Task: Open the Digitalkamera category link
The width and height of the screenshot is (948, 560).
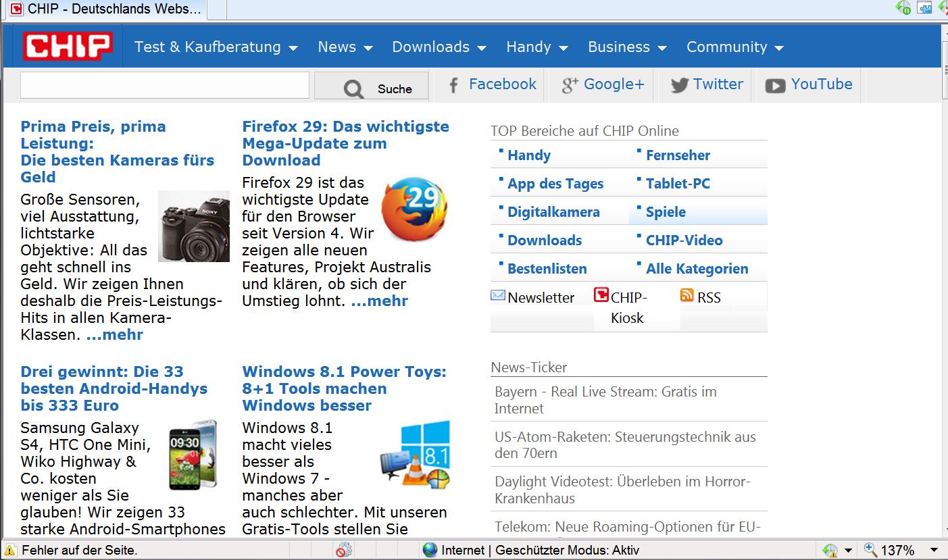Action: [553, 212]
